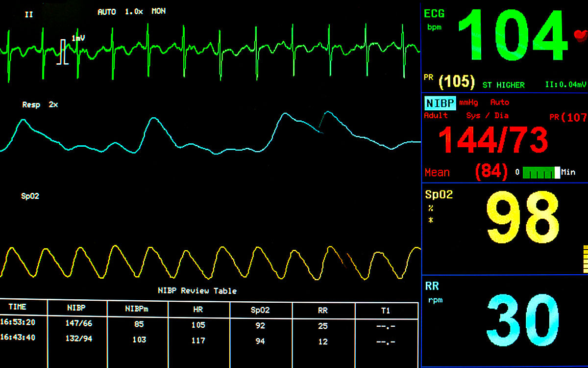Click the 1mV calibration marker on ECG trace
This screenshot has width=588, height=368.
coord(62,52)
